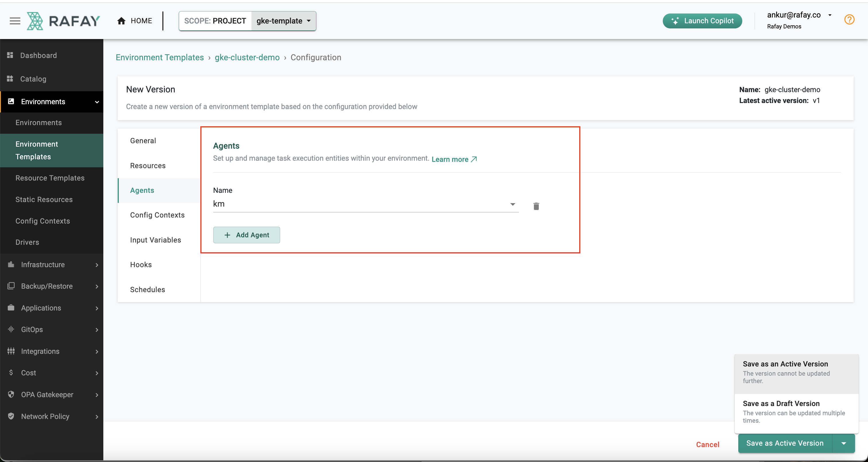Click the Integrations icon in sidebar
The image size is (868, 462).
(11, 351)
